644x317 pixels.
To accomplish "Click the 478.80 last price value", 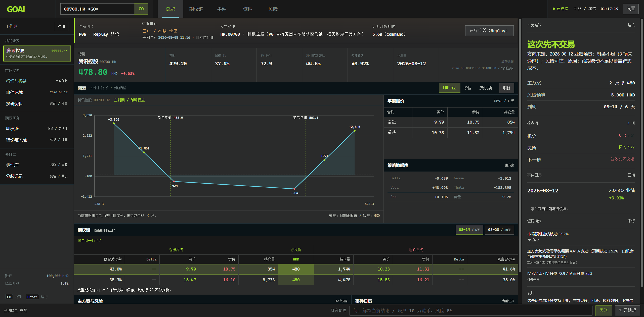I will click(93, 72).
